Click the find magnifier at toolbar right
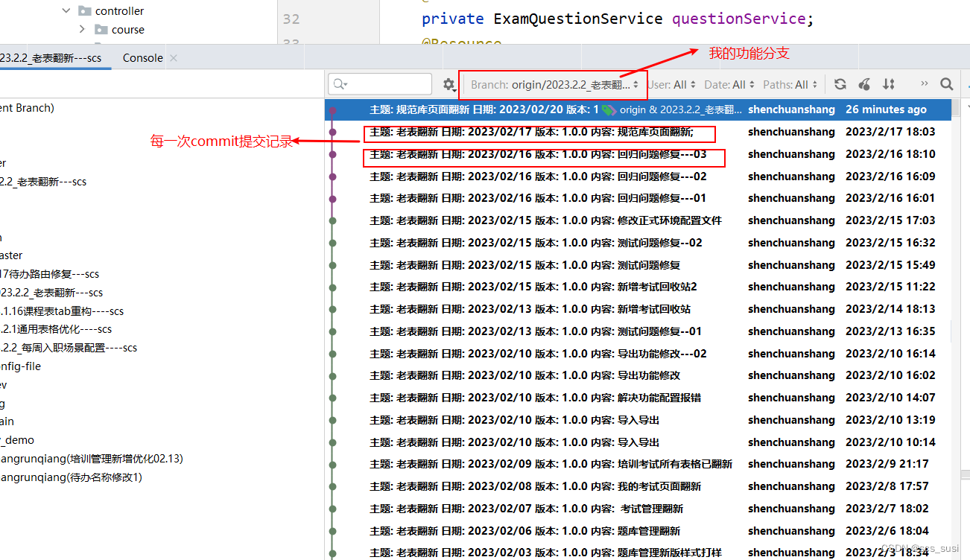The height and width of the screenshot is (560, 970). (946, 85)
